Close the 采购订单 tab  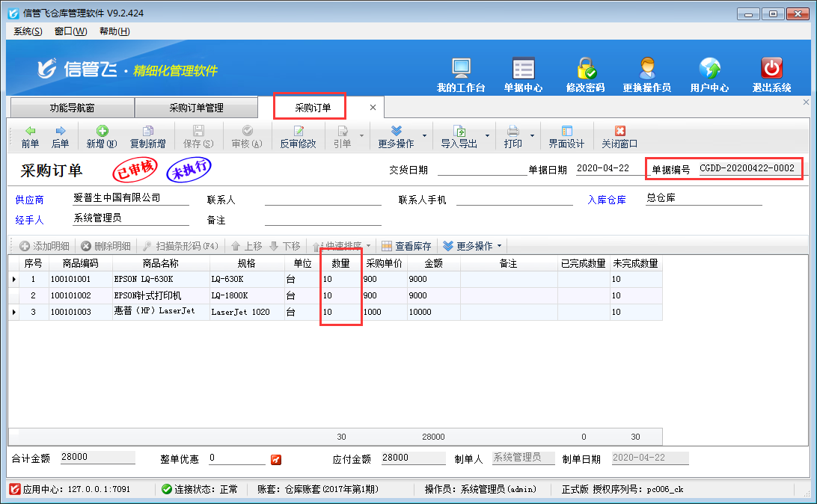coord(373,108)
